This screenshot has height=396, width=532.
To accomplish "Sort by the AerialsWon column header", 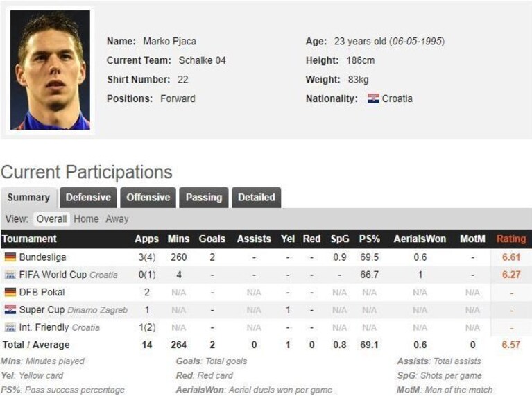I will tap(420, 239).
